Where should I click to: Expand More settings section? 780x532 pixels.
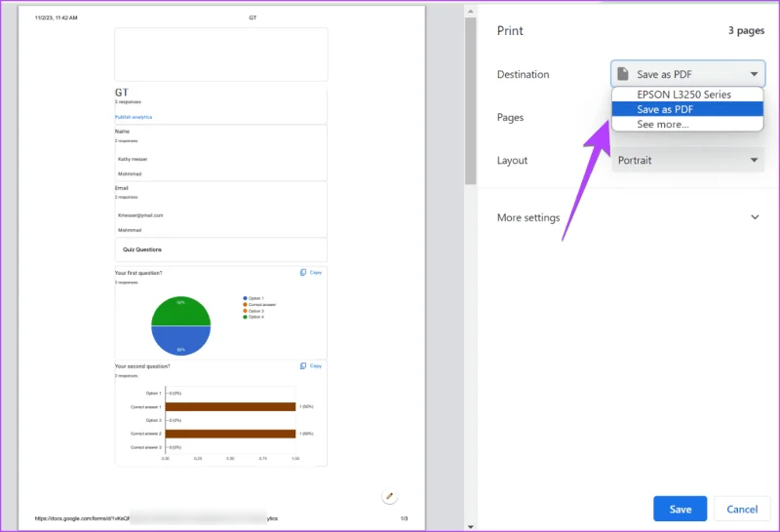[x=628, y=217]
